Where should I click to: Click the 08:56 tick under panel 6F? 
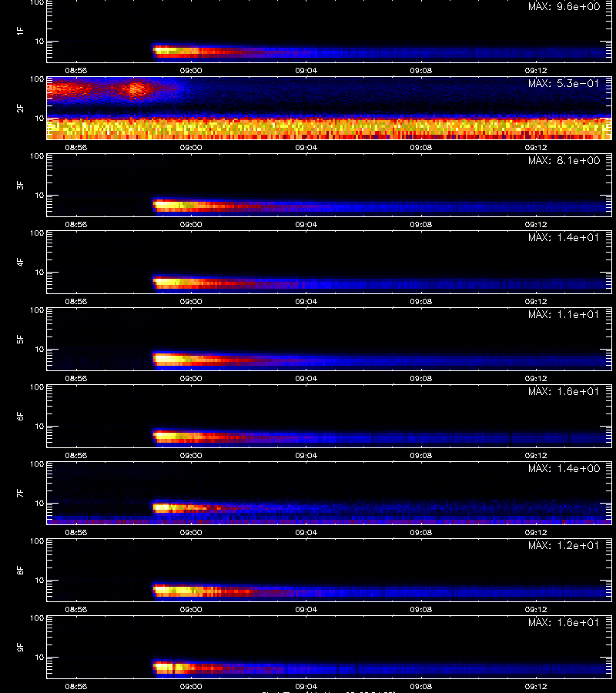[76, 455]
